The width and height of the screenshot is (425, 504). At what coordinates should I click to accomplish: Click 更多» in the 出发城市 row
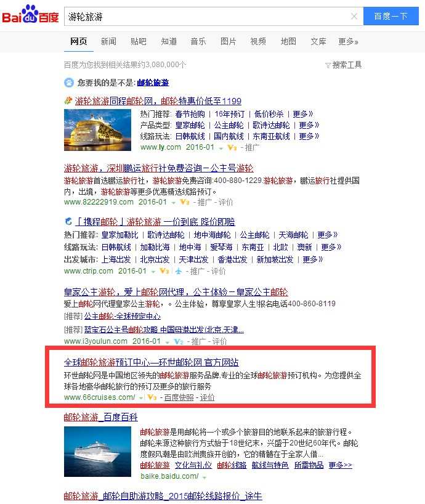click(x=312, y=260)
